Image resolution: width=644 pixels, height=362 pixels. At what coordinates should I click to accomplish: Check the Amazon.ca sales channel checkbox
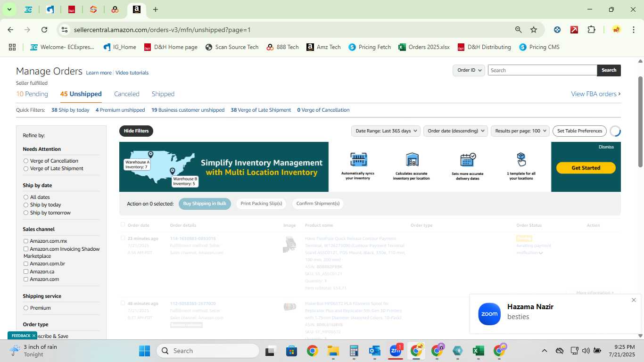[x=26, y=271]
